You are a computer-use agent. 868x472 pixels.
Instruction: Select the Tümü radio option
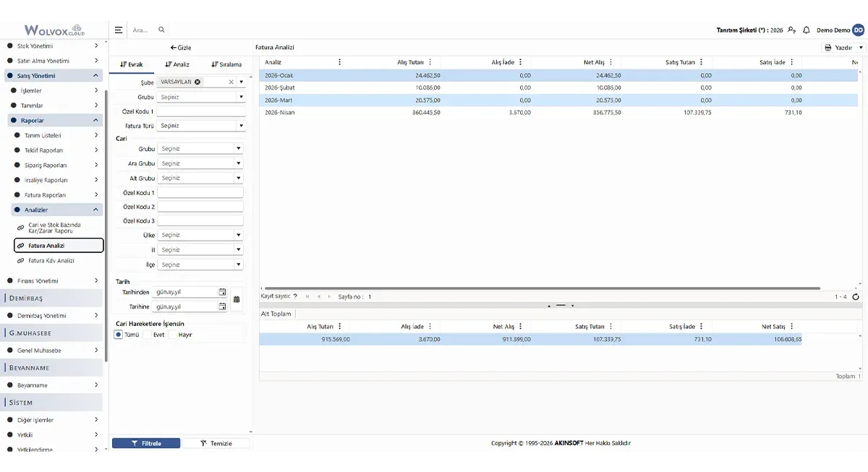(118, 335)
